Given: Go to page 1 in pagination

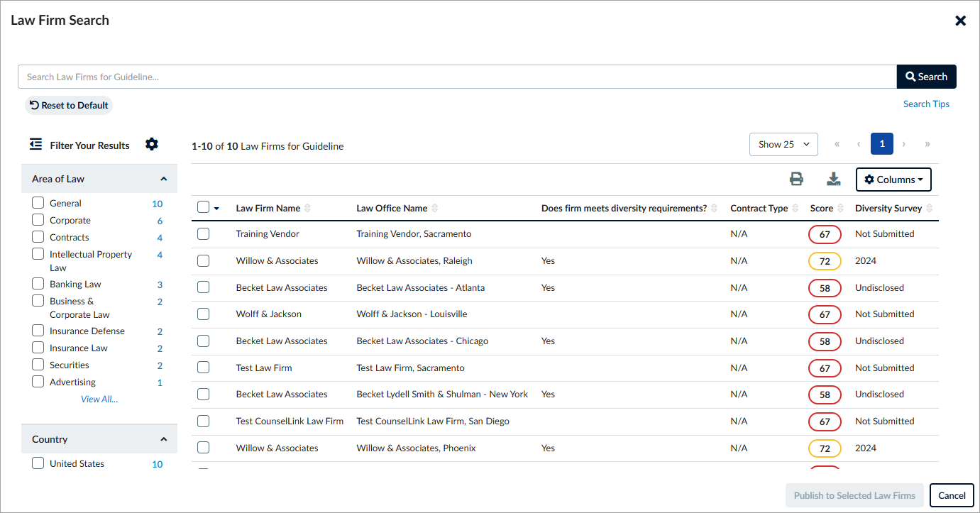Looking at the screenshot, I should click(882, 144).
